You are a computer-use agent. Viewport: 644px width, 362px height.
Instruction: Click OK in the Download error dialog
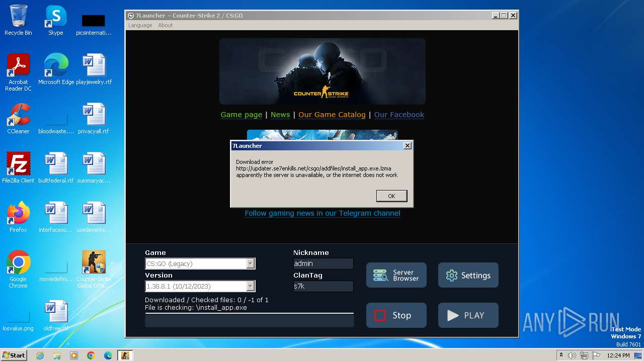tap(391, 196)
